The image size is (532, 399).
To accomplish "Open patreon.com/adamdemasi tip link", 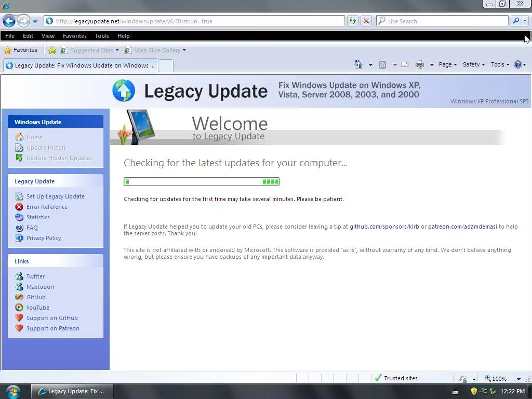I will pos(462,227).
